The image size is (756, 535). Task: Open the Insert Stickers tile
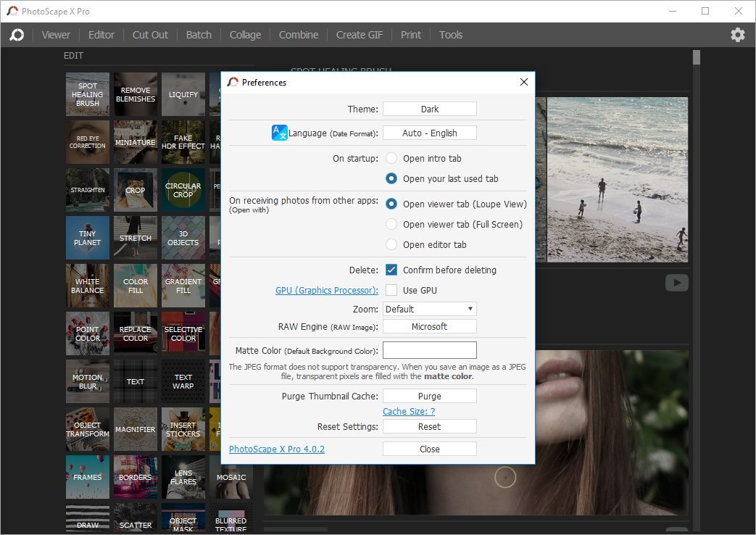point(183,429)
